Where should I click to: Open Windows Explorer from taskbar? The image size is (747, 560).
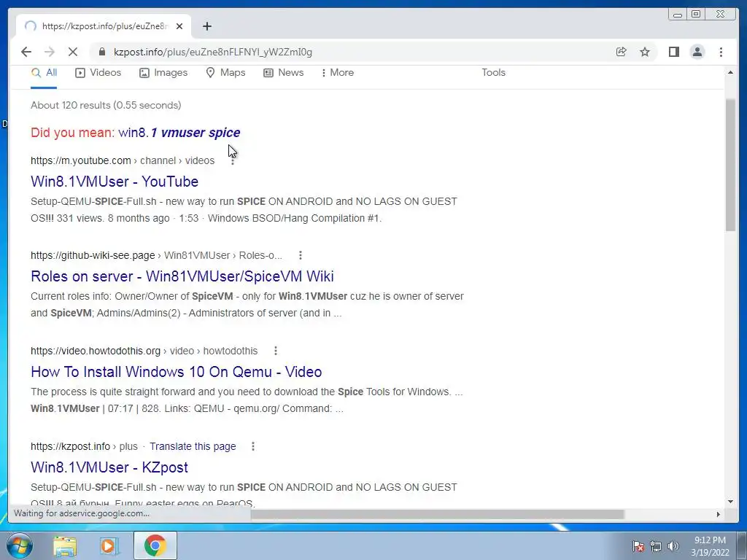pyautogui.click(x=64, y=545)
